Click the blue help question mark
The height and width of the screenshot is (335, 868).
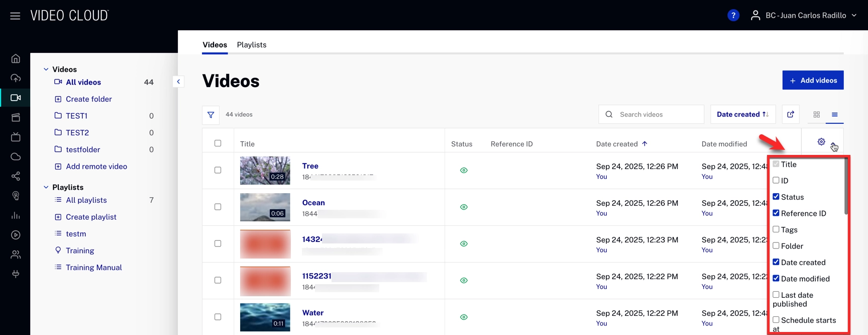point(733,16)
